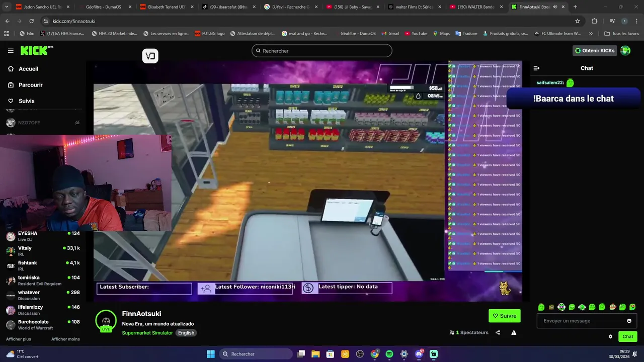
Task: Follow the channel with Suivre button
Action: [505, 316]
